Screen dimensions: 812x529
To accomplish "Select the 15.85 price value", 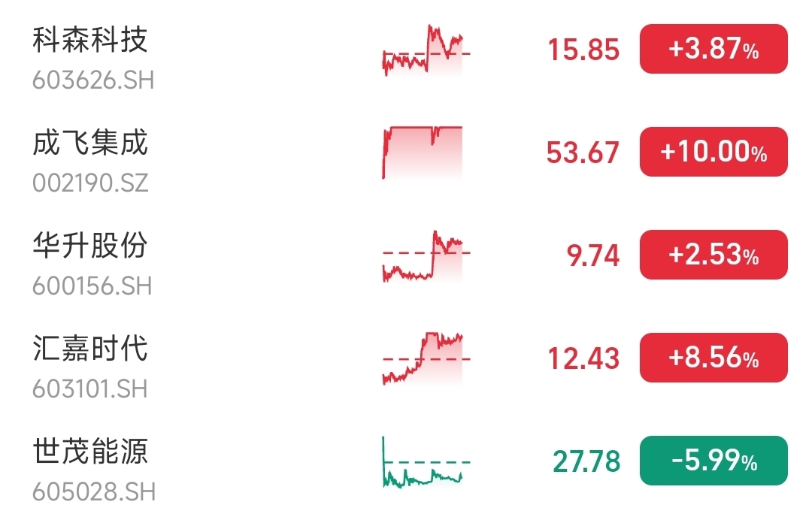I will pyautogui.click(x=583, y=50).
